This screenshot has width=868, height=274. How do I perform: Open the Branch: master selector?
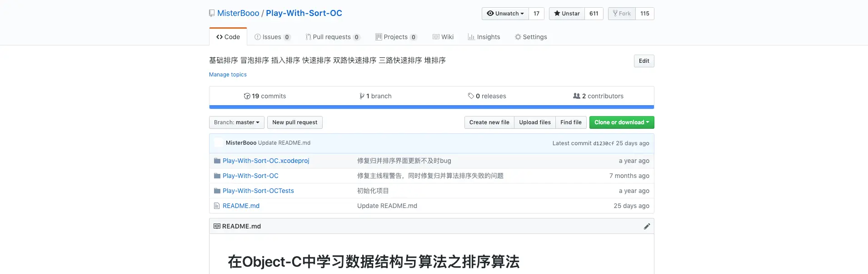click(237, 122)
